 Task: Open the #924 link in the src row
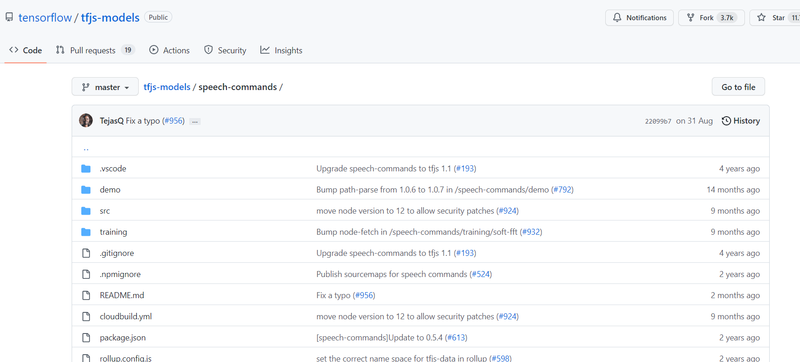click(507, 211)
